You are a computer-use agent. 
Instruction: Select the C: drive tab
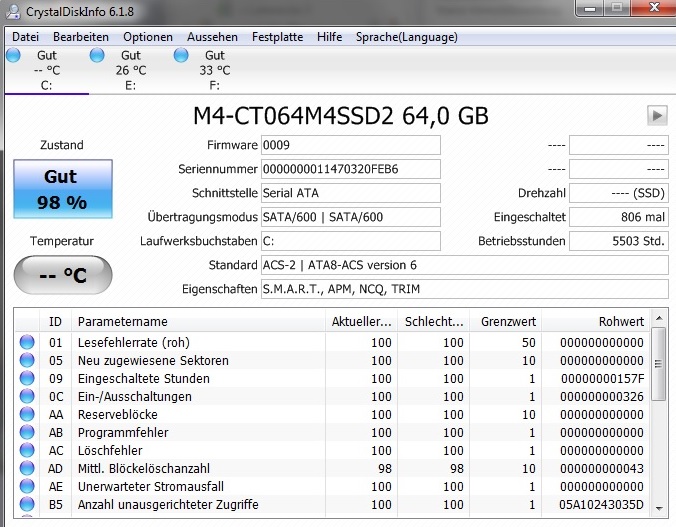tap(47, 70)
